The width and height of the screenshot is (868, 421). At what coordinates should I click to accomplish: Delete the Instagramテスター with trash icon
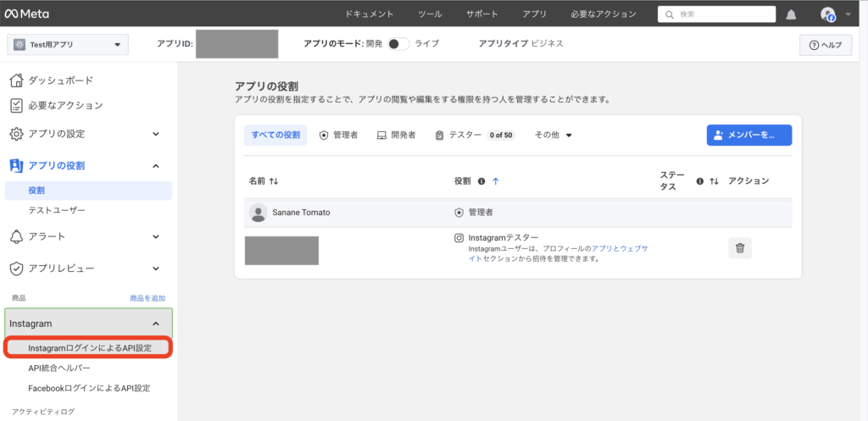click(x=739, y=248)
